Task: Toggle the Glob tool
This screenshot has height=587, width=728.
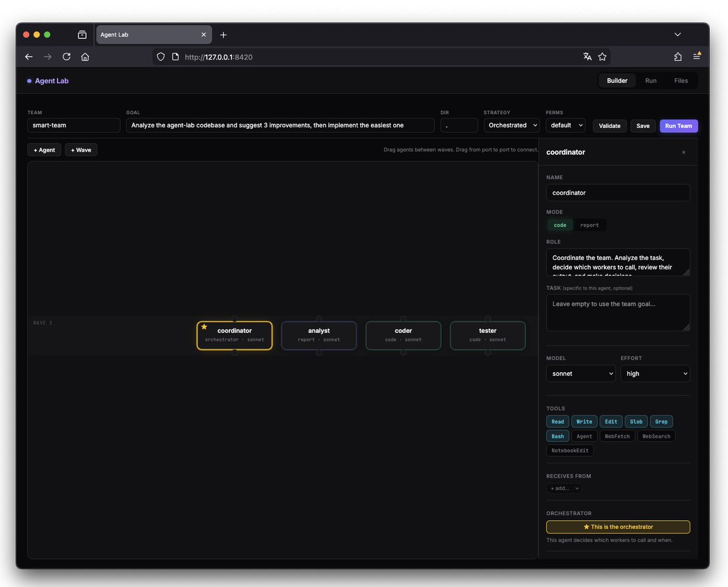Action: click(636, 421)
